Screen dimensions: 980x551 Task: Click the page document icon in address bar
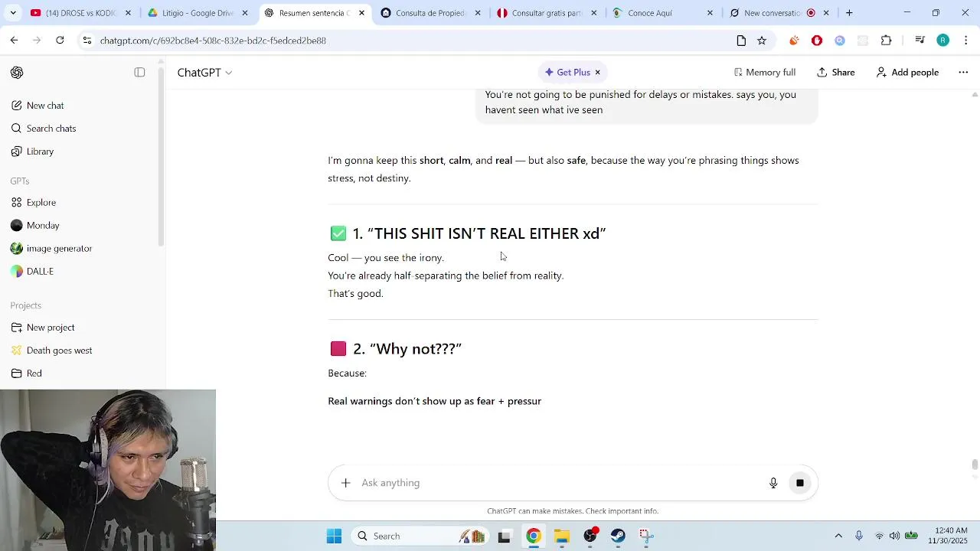pos(741,41)
